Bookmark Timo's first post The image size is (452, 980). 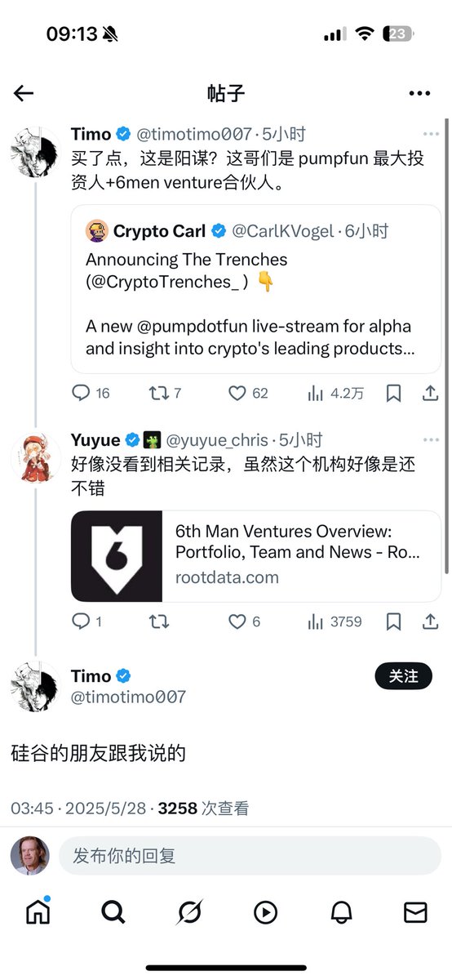point(393,394)
